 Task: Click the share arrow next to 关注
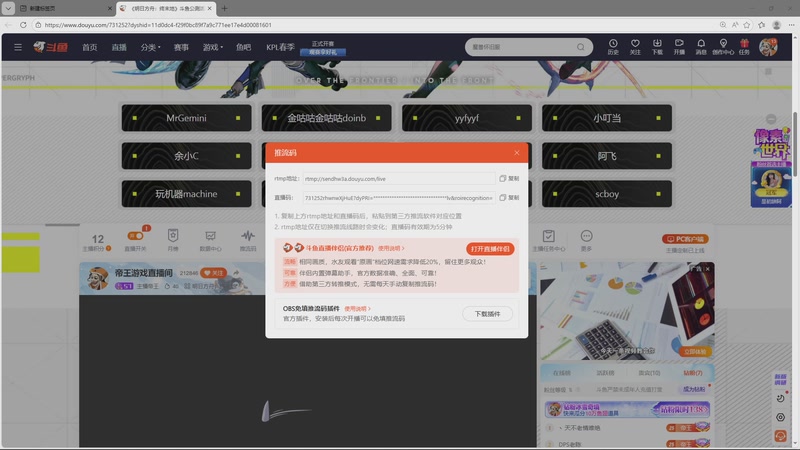[236, 273]
